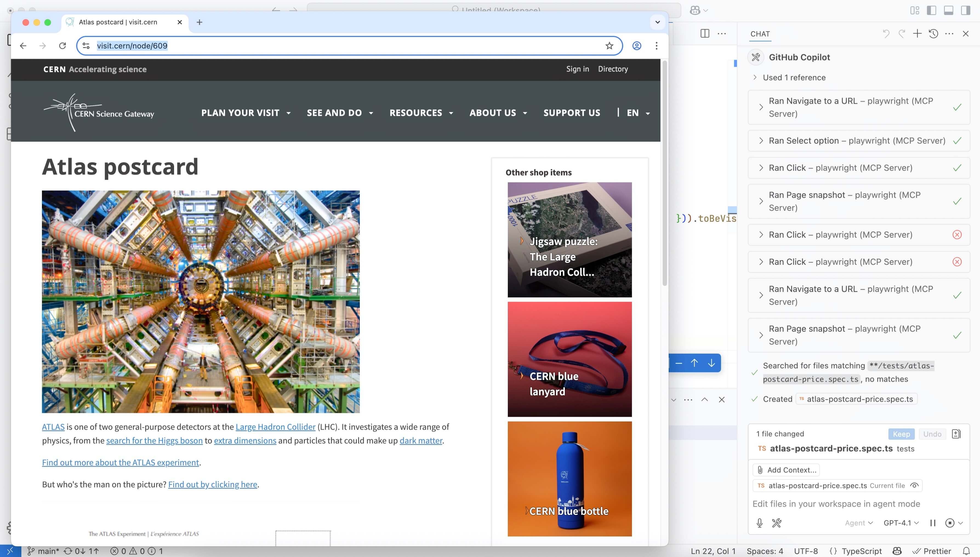This screenshot has height=557, width=980.
Task: Start voice input with microphone icon
Action: pos(759,522)
